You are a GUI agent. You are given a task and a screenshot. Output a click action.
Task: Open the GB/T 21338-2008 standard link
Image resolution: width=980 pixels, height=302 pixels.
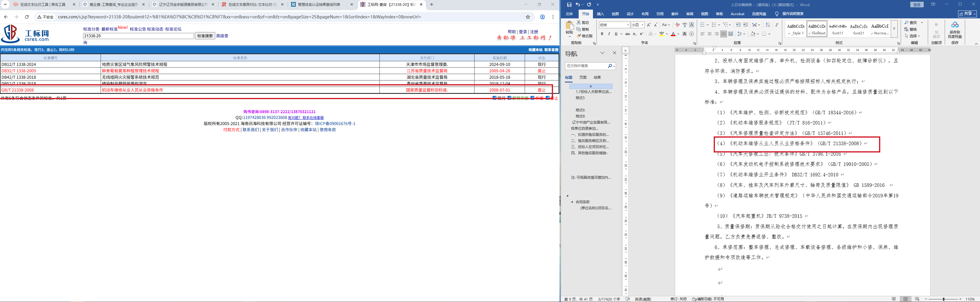coord(17,90)
